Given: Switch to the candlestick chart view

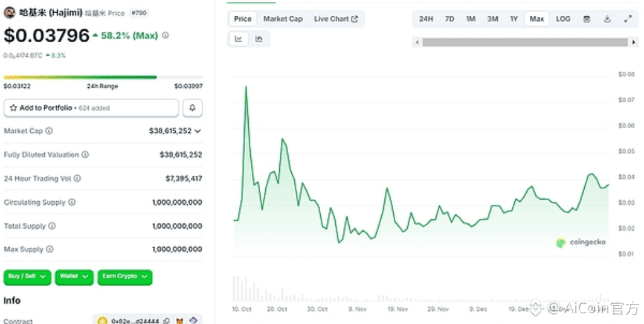Looking at the screenshot, I should coord(259,39).
